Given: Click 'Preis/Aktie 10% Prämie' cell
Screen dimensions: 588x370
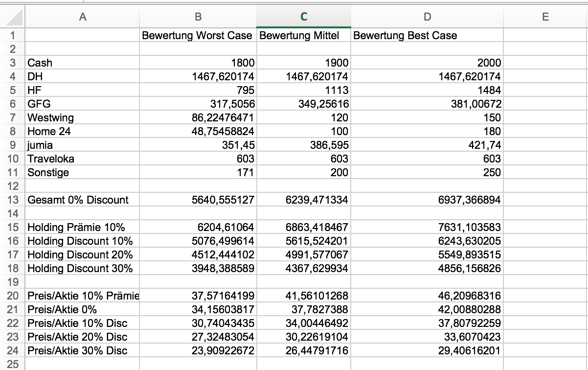Looking at the screenshot, I should tap(82, 296).
